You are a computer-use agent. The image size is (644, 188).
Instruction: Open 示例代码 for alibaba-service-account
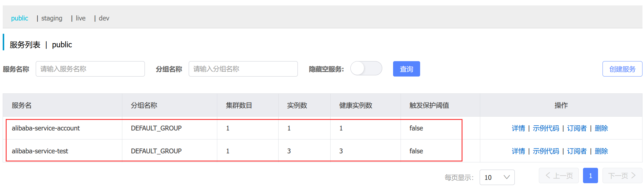click(546, 128)
